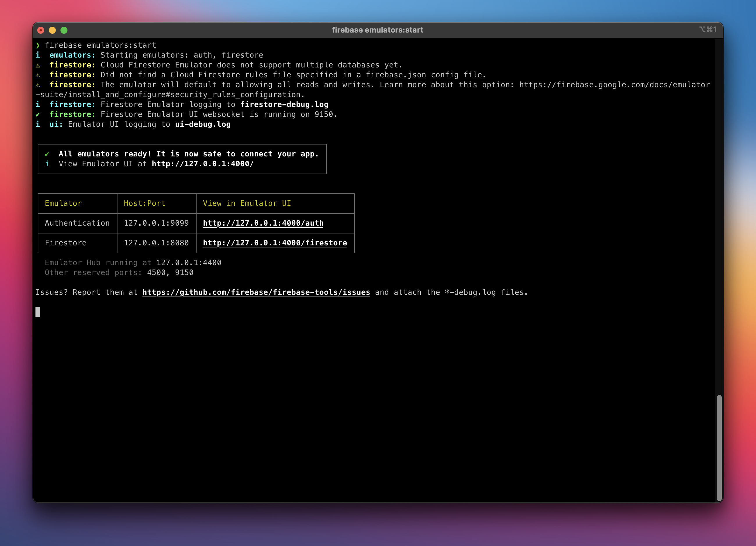Click the ui-debug.log filename
Screen dimensions: 756x546
[x=203, y=124]
